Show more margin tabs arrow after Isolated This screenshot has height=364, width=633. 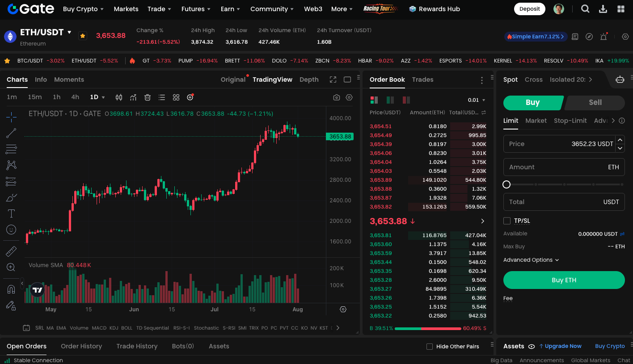pos(591,79)
